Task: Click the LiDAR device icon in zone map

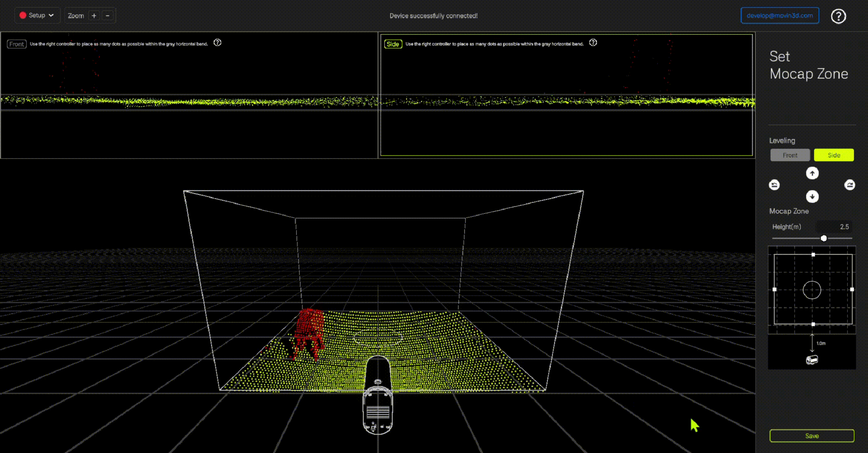Action: pyautogui.click(x=812, y=360)
